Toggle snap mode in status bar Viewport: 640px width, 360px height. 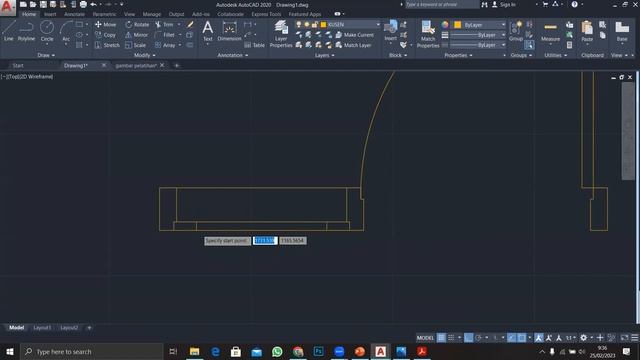(x=451, y=338)
